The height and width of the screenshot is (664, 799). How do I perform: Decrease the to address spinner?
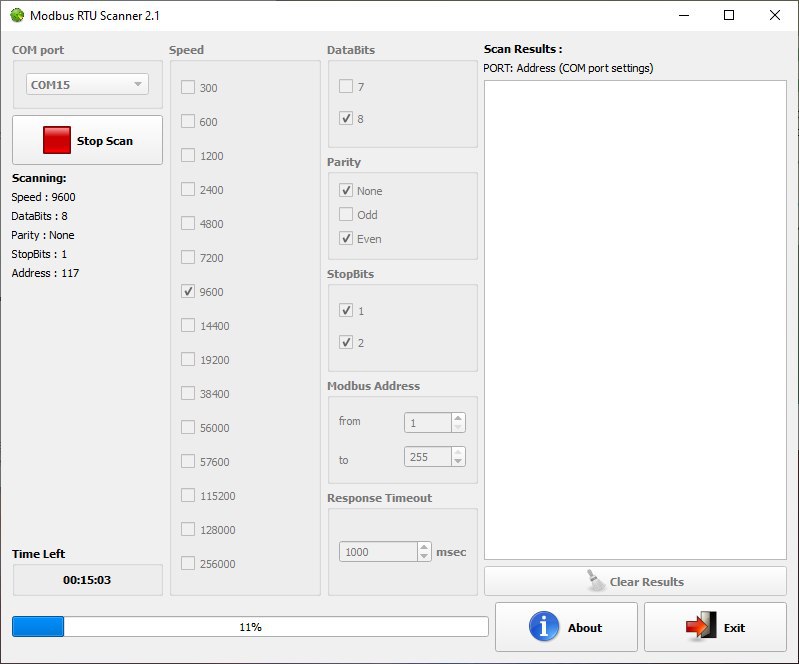tap(458, 461)
